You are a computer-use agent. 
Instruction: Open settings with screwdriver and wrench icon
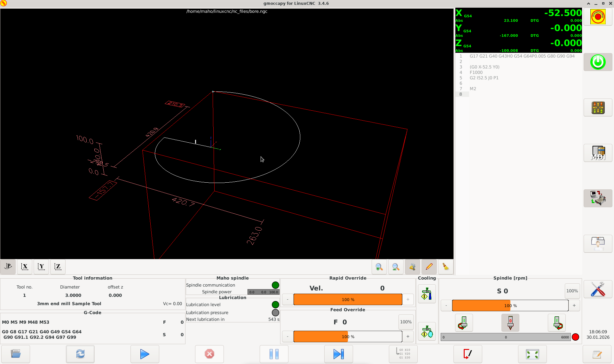(597, 289)
